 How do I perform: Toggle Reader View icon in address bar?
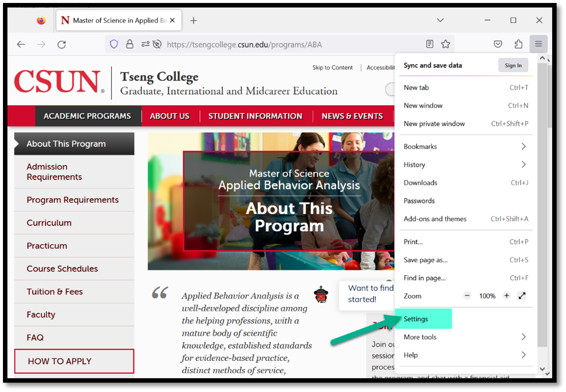tap(430, 44)
